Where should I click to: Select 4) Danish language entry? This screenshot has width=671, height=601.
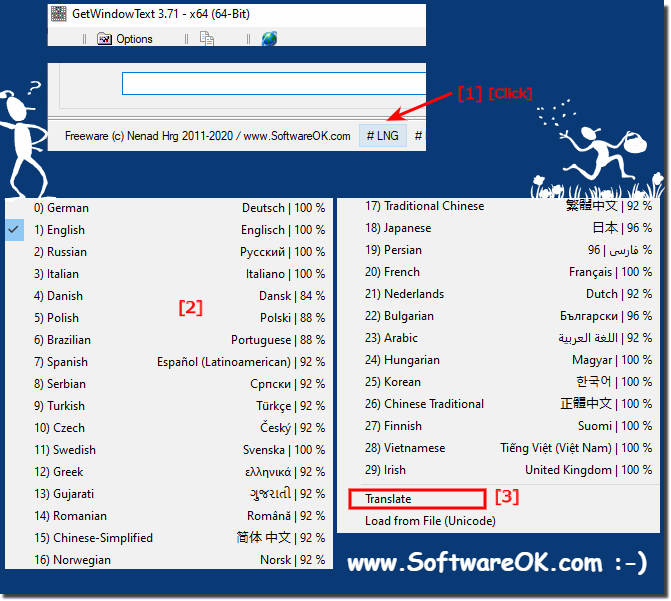pyautogui.click(x=169, y=296)
